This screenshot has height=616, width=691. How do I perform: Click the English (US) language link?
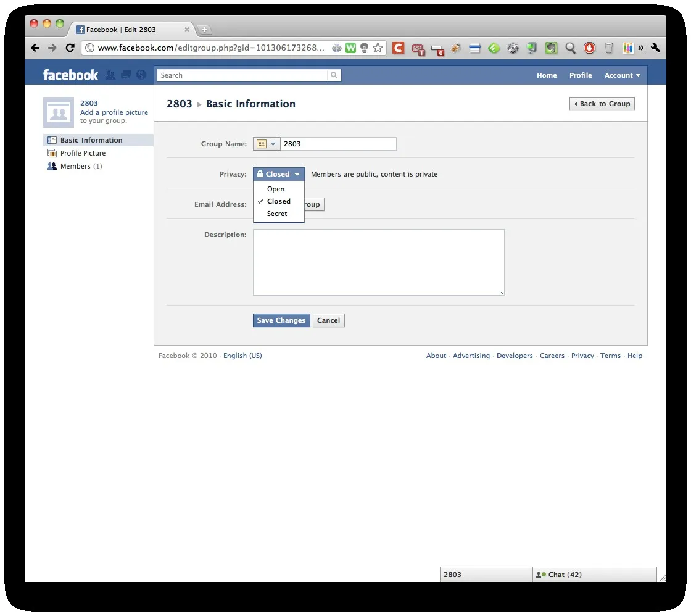pyautogui.click(x=242, y=356)
